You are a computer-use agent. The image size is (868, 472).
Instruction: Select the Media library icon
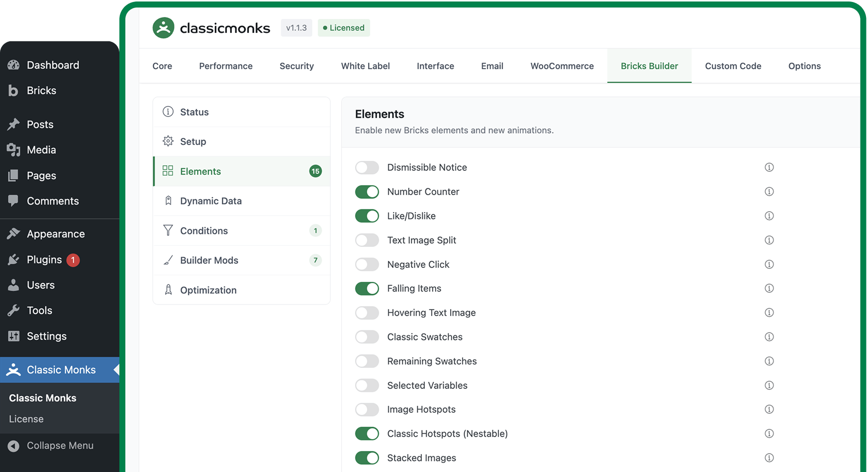coord(12,149)
